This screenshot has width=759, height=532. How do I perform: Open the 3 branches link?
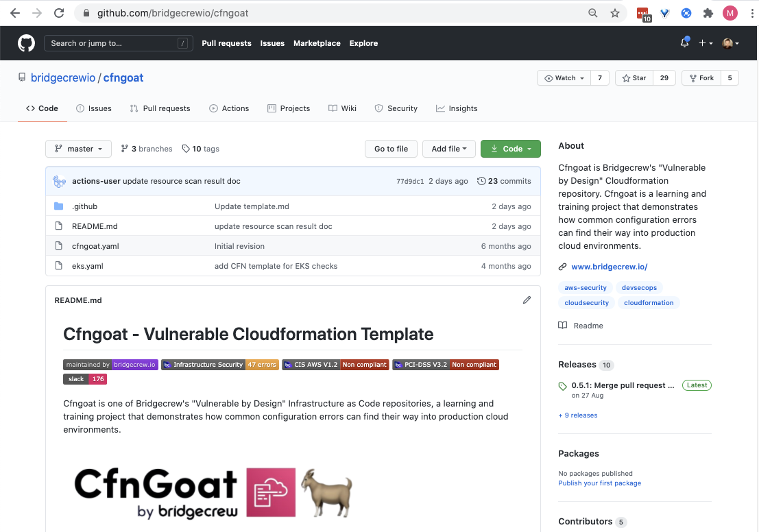147,149
